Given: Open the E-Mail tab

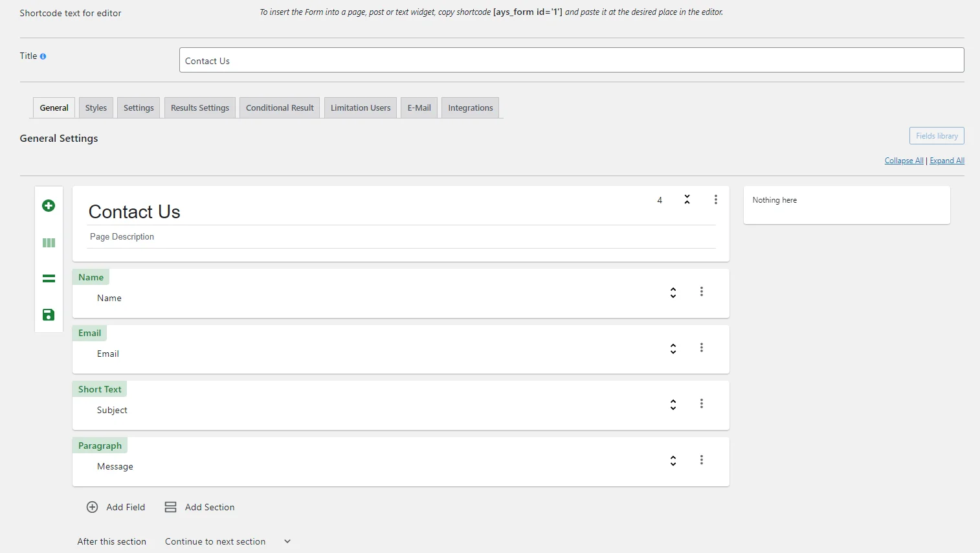Looking at the screenshot, I should click(419, 108).
